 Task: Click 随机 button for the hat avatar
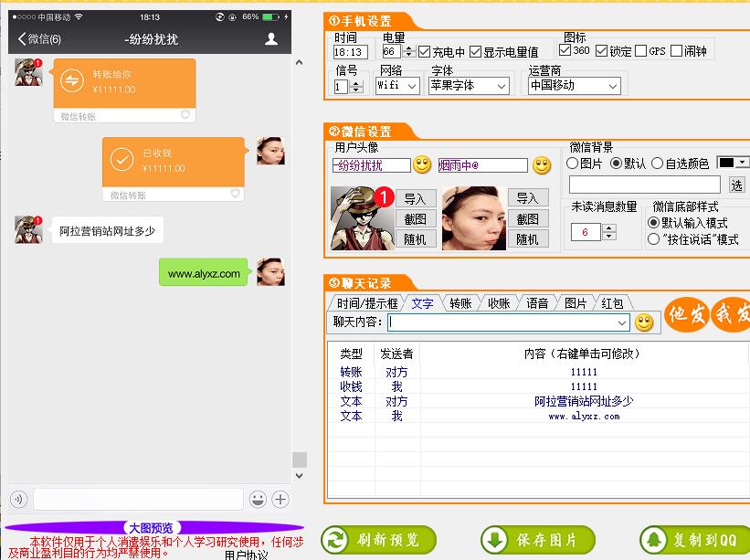point(415,239)
